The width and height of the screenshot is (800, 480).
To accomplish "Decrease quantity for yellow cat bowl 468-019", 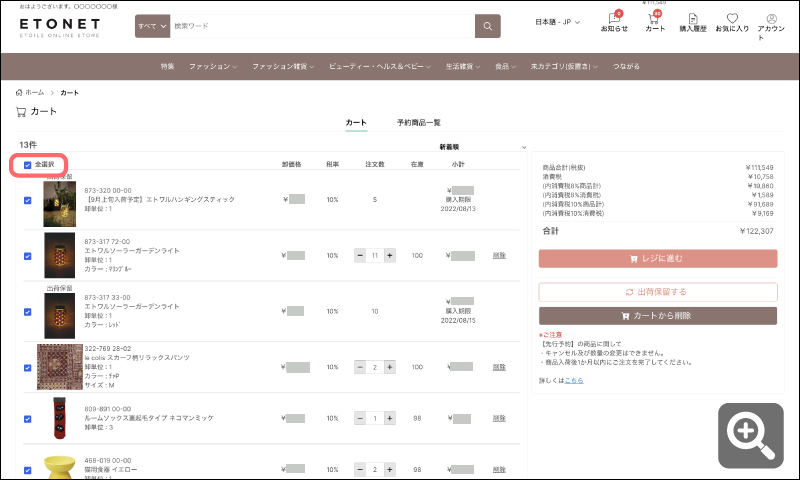I will click(360, 469).
